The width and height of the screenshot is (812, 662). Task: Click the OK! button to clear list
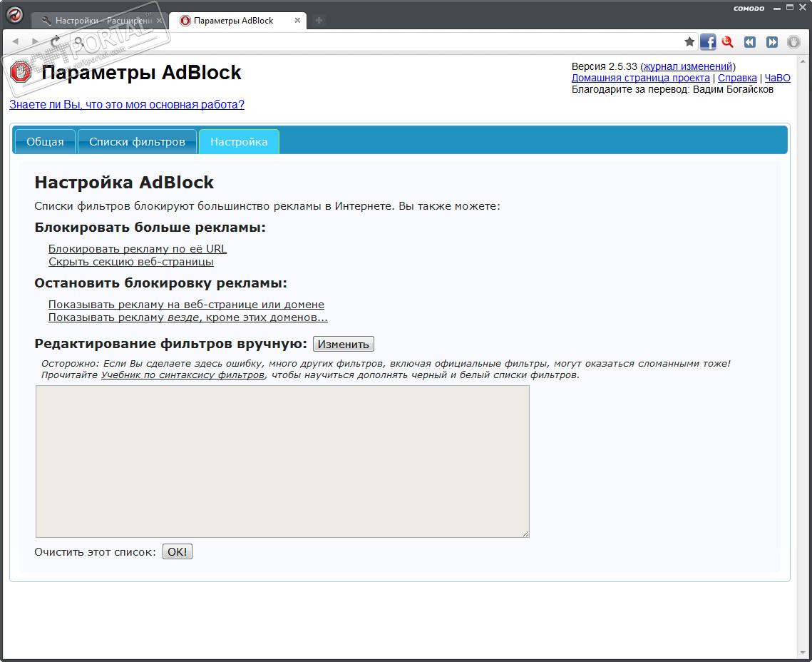(x=177, y=551)
